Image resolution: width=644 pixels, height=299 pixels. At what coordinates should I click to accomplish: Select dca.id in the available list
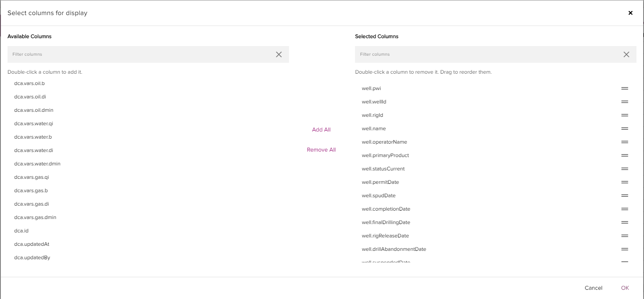coord(21,231)
